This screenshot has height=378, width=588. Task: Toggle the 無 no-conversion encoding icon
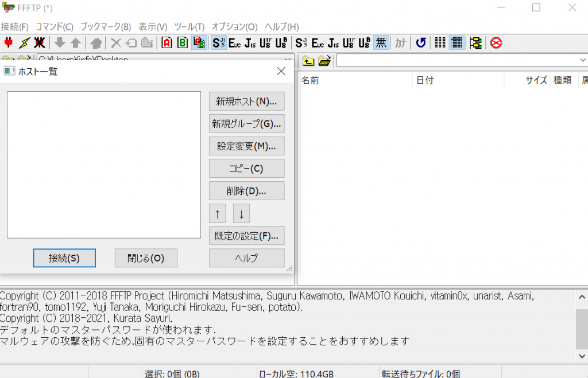coord(381,42)
